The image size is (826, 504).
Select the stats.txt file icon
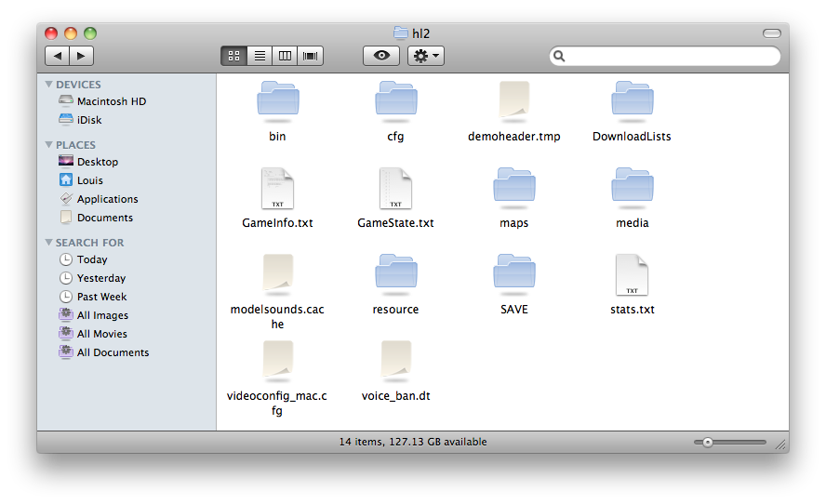(633, 275)
